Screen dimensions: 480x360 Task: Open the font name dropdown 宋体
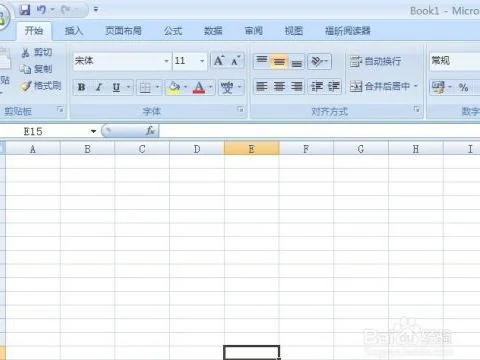(x=166, y=61)
